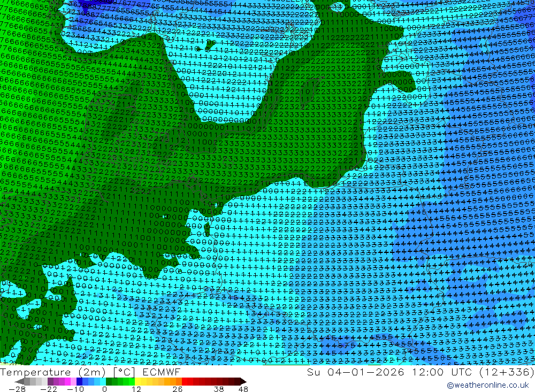Screen dimensions: 535x392
Task: Click the 26 legend value
Action: (x=178, y=389)
